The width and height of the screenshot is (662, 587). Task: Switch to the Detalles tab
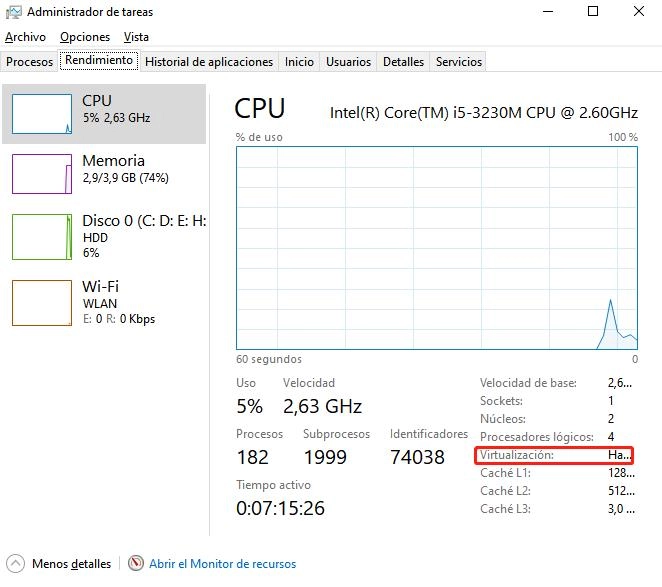pyautogui.click(x=403, y=62)
